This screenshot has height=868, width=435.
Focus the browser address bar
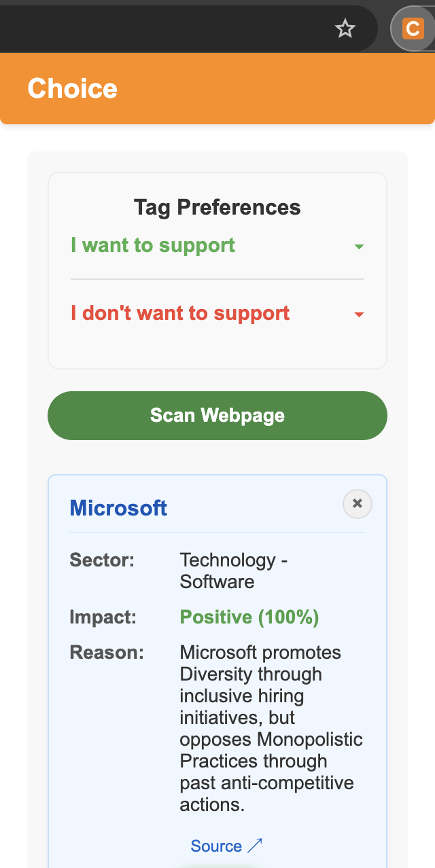click(163, 29)
